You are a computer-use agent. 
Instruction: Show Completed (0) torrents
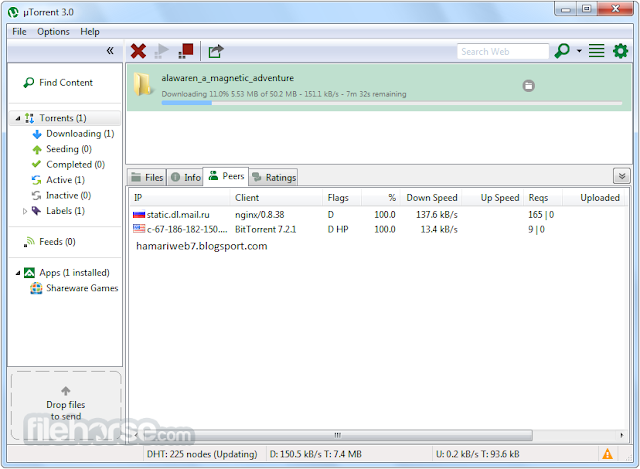(69, 165)
